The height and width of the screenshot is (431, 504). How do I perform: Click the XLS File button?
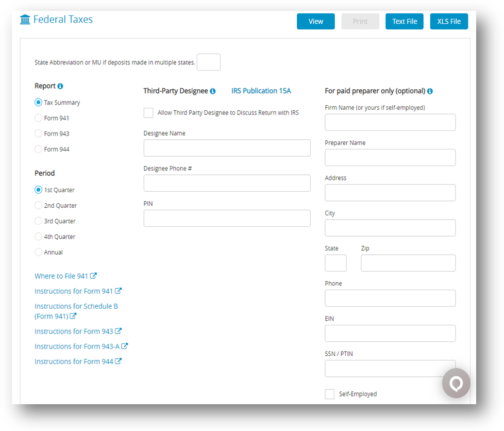[x=448, y=21]
